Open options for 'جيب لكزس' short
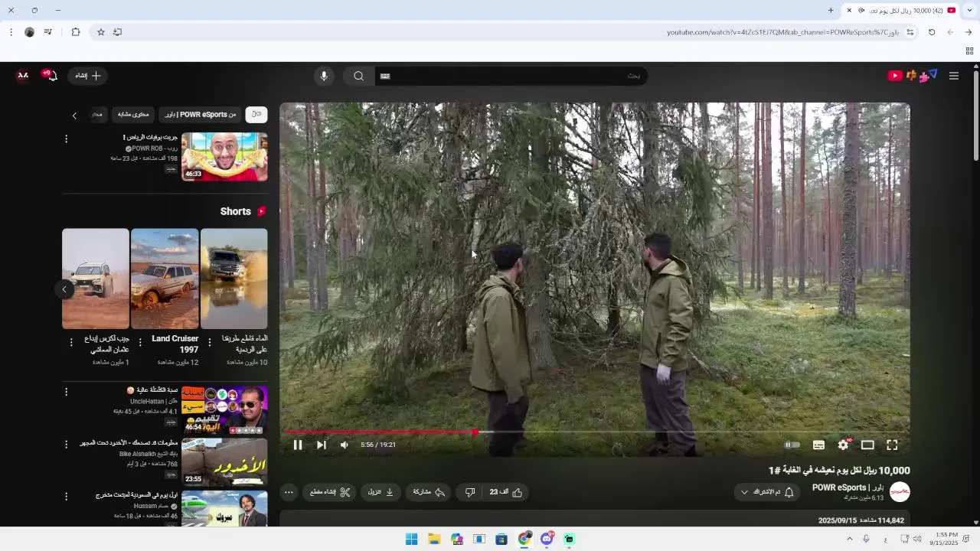This screenshot has width=980, height=551. [71, 343]
